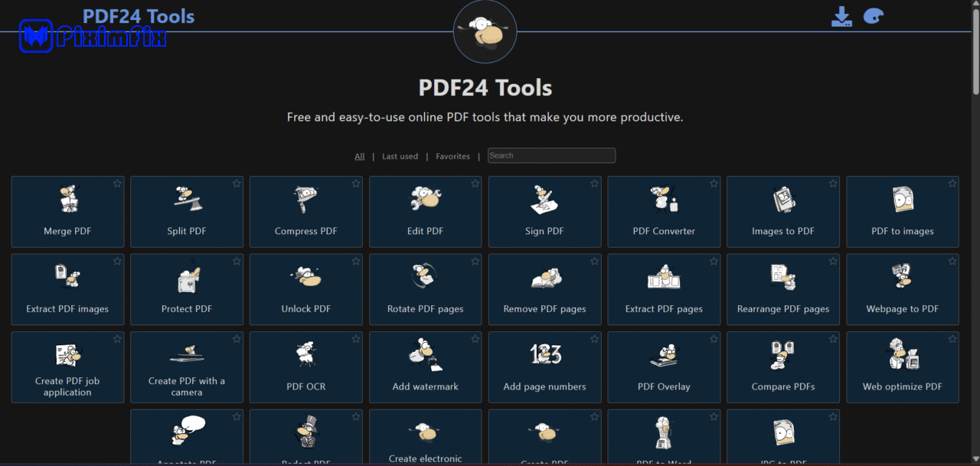Select the Favorites filter
980x466 pixels.
click(452, 156)
